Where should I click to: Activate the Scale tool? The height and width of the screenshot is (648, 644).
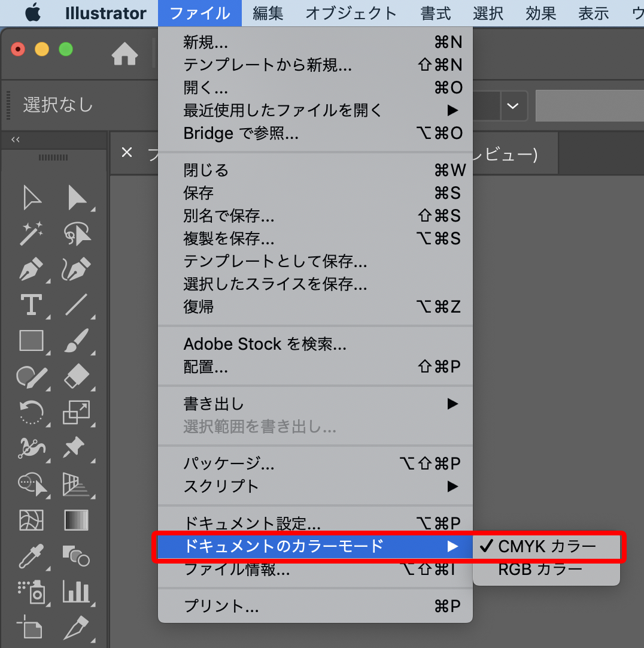pyautogui.click(x=77, y=412)
